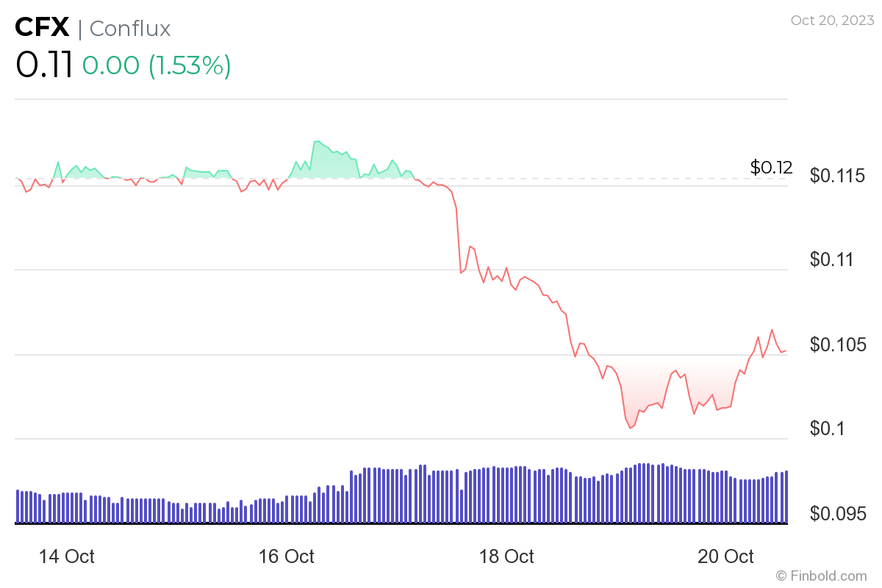Jump to the 16 Oct date marker
The height and width of the screenshot is (588, 882).
point(287,556)
